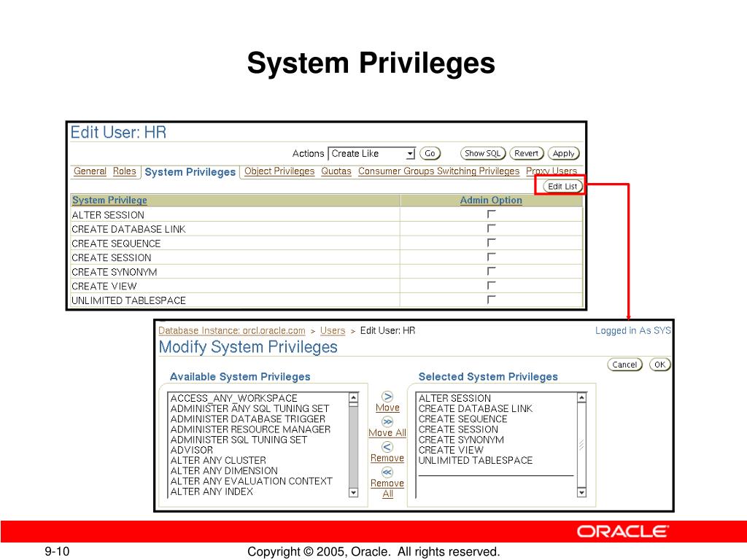Select UNLIMITED TABLESPACE in selected list
747x560 pixels.
coord(476,461)
